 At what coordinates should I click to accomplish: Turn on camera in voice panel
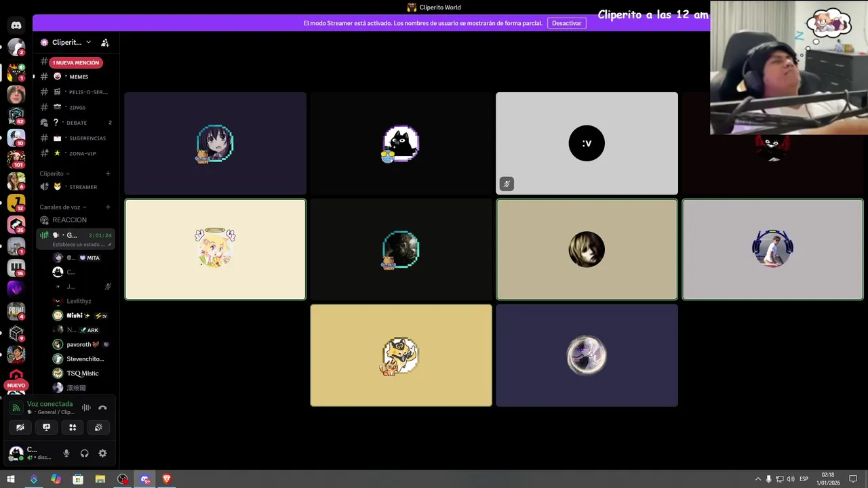[20, 427]
